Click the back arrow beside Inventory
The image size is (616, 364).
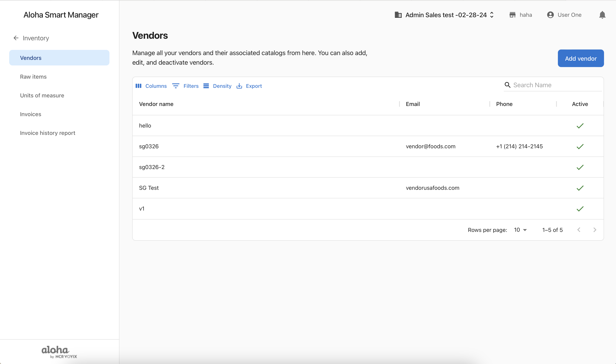tap(16, 38)
